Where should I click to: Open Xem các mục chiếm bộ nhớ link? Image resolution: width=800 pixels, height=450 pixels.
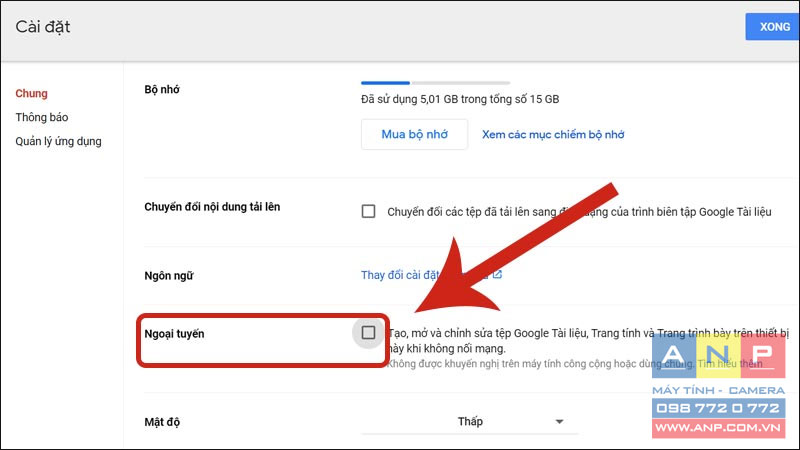pos(553,135)
